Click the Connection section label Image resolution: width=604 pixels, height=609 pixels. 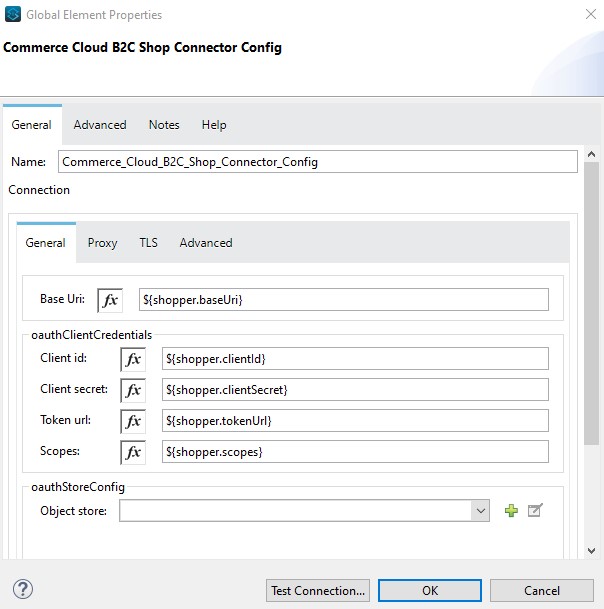[39, 190]
